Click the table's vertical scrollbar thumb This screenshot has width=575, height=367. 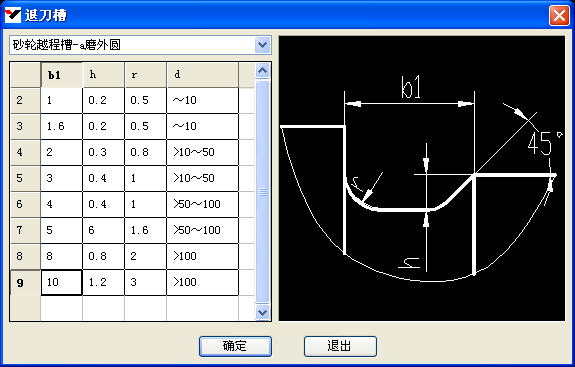(263, 191)
